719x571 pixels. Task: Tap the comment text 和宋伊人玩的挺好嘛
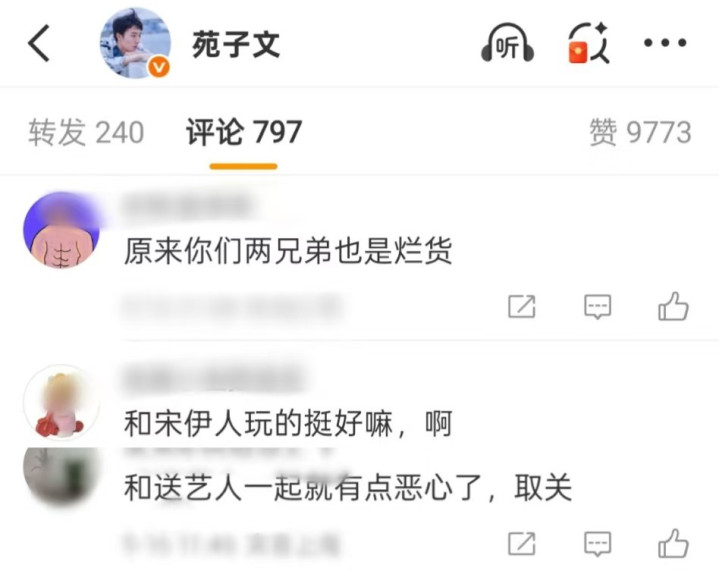259,423
